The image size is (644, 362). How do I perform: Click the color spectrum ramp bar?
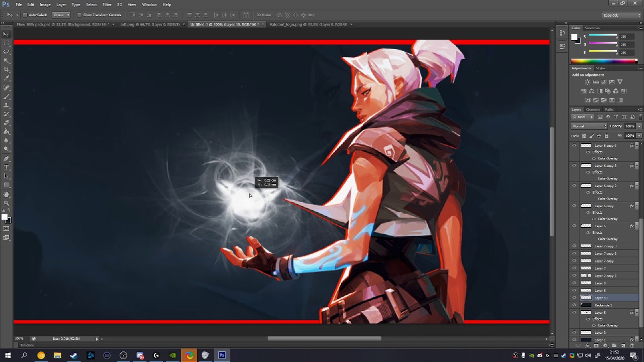point(604,61)
